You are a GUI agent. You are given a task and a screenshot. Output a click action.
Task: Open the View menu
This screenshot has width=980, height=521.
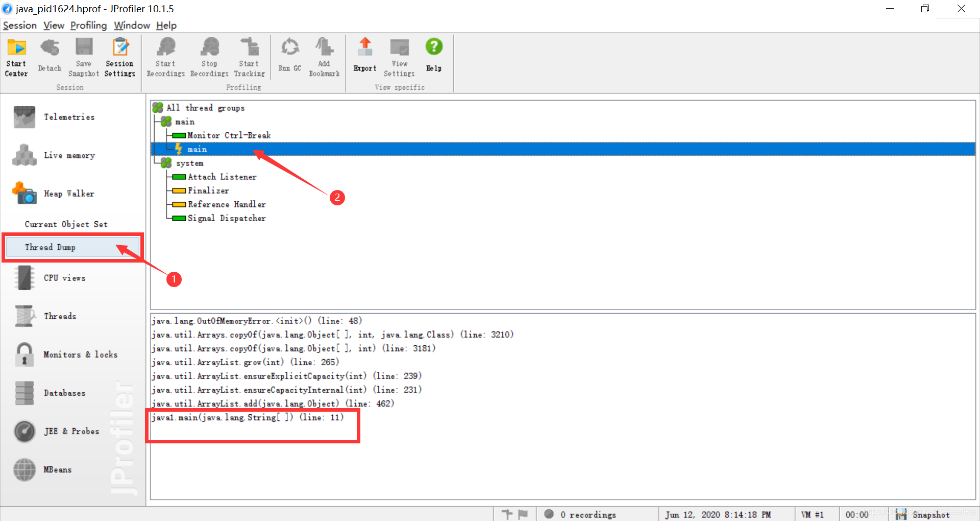[54, 25]
